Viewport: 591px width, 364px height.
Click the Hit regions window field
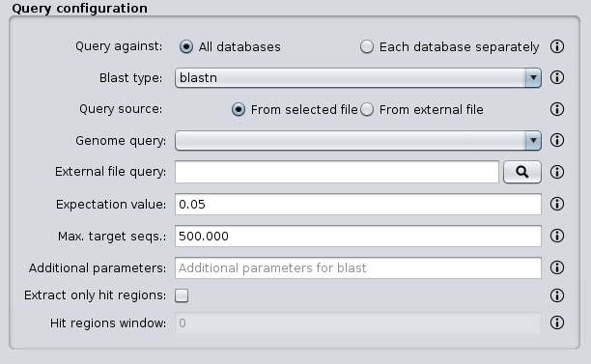pos(358,322)
